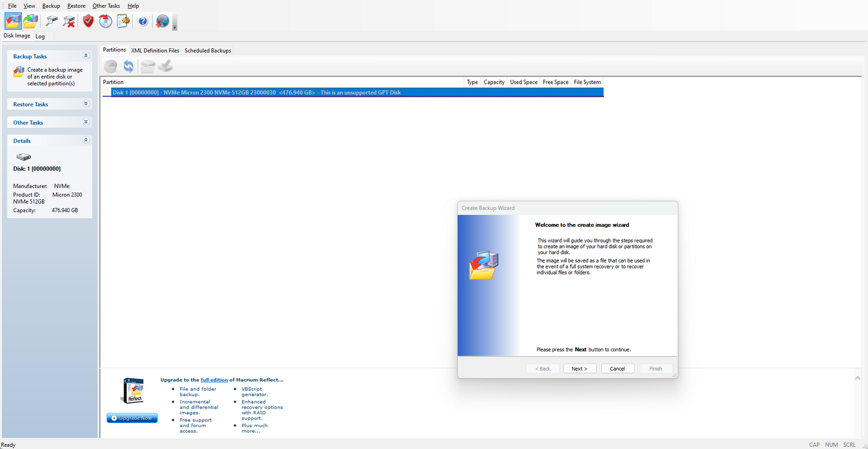Screen dimensions: 868x449
Task: Click the Upgrade Now button
Action: coord(132,418)
